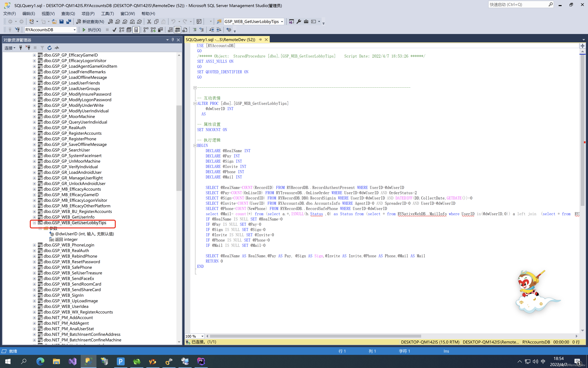Collapse the dbo.GSP_WEB_GetUserLobbyTips node

point(34,223)
